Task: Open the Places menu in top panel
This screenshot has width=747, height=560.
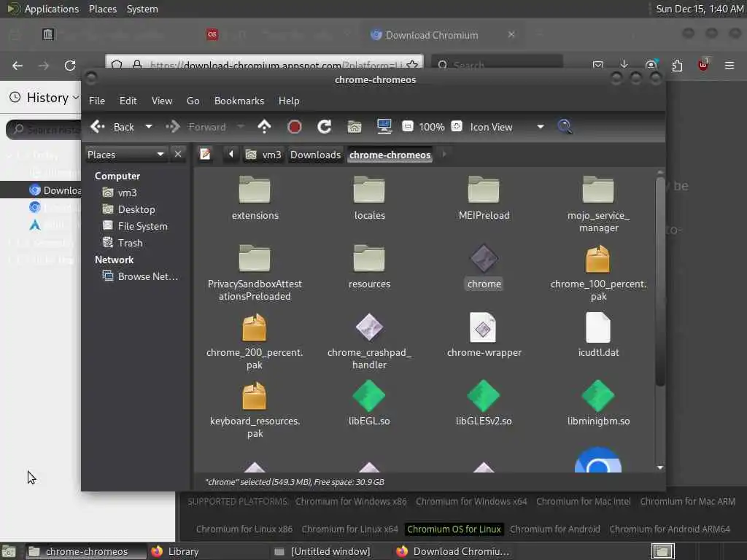Action: pos(102,9)
